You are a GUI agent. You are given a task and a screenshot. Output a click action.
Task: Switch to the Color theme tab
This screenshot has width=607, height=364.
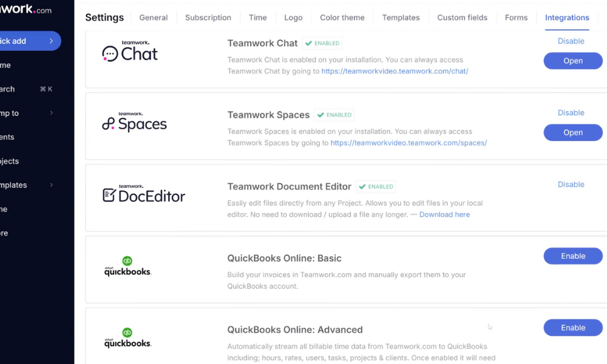[342, 18]
